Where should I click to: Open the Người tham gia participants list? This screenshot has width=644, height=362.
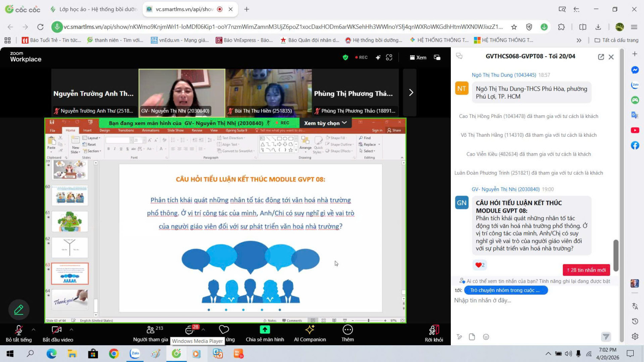(x=150, y=332)
